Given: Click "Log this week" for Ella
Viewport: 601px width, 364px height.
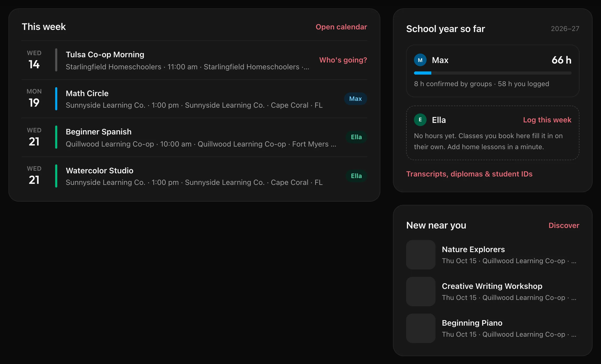Looking at the screenshot, I should (547, 120).
